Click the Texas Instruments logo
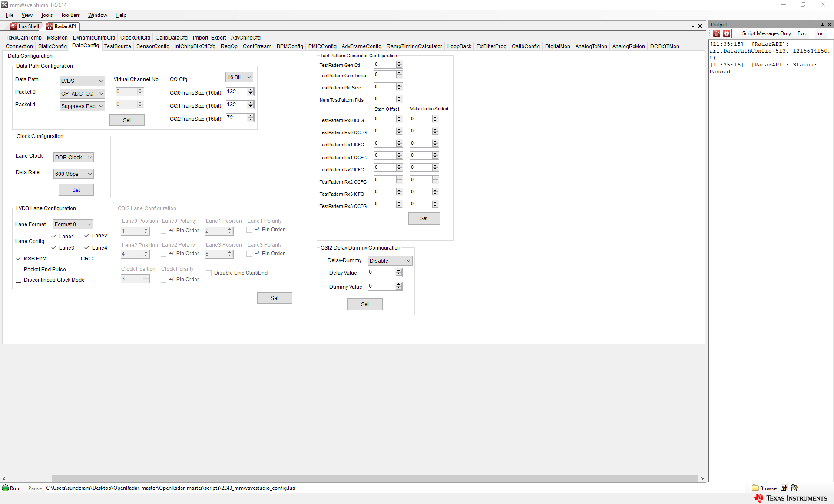 coord(791,498)
